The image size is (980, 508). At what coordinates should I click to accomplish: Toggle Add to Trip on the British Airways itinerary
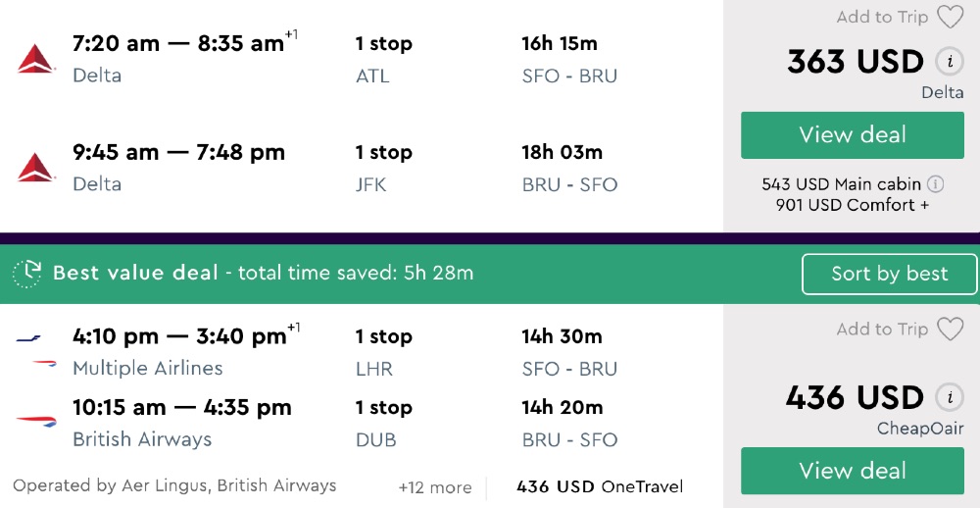[x=882, y=330]
